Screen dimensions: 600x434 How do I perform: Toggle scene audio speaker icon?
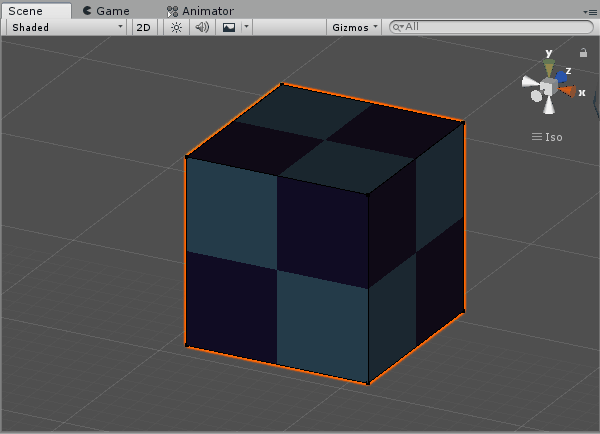pyautogui.click(x=202, y=28)
